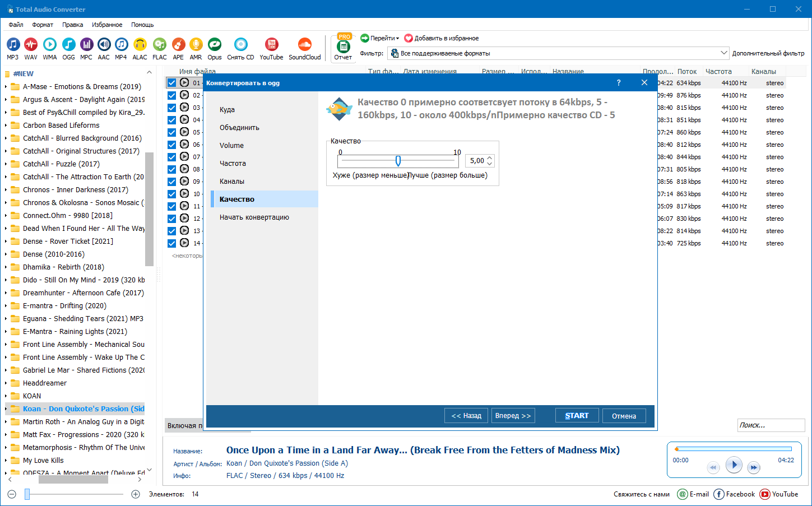The height and width of the screenshot is (506, 812).
Task: Click the Поиск search field
Action: click(771, 425)
